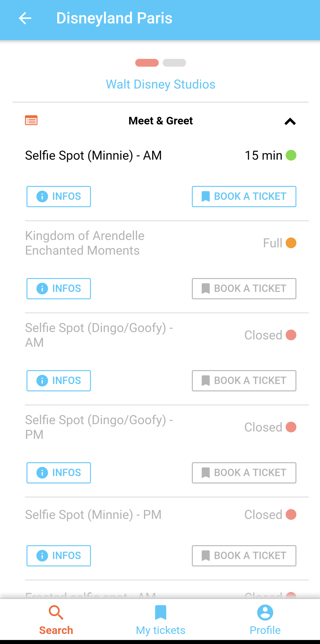Click Book a Ticket for Kingdom of Arendelle

pyautogui.click(x=244, y=289)
